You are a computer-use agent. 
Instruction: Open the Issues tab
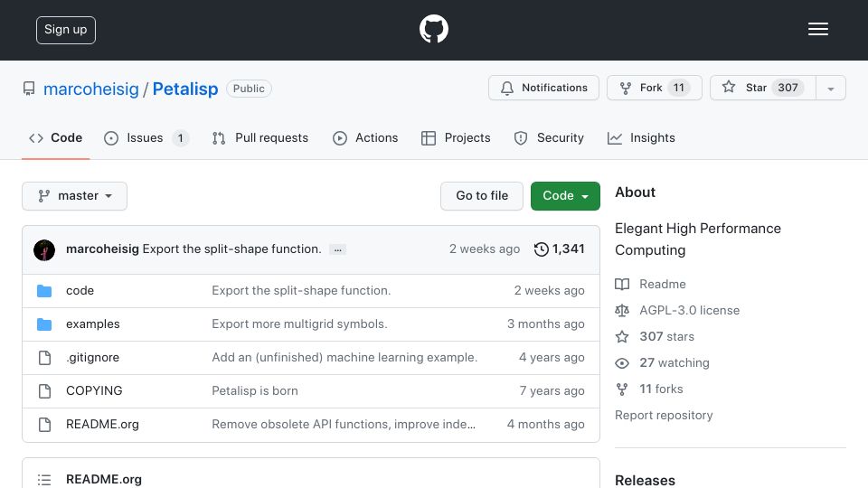tap(146, 137)
